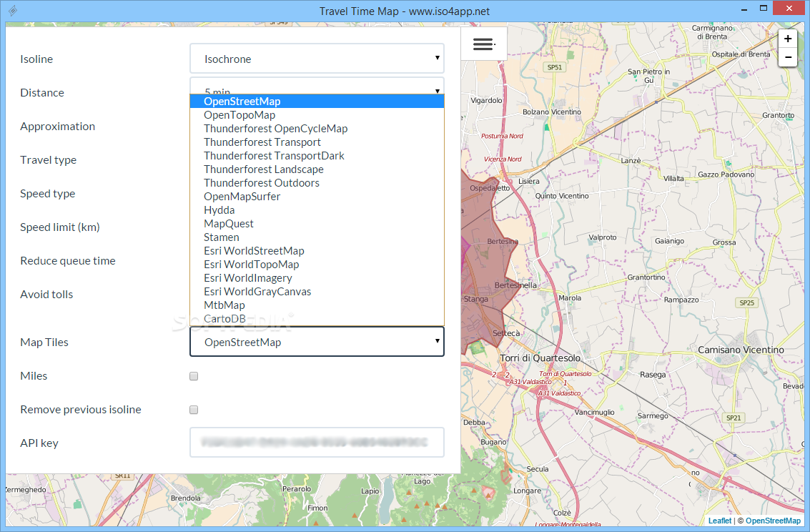Image resolution: width=810 pixels, height=532 pixels.
Task: Click the SP51 road marker
Action: tap(554, 67)
